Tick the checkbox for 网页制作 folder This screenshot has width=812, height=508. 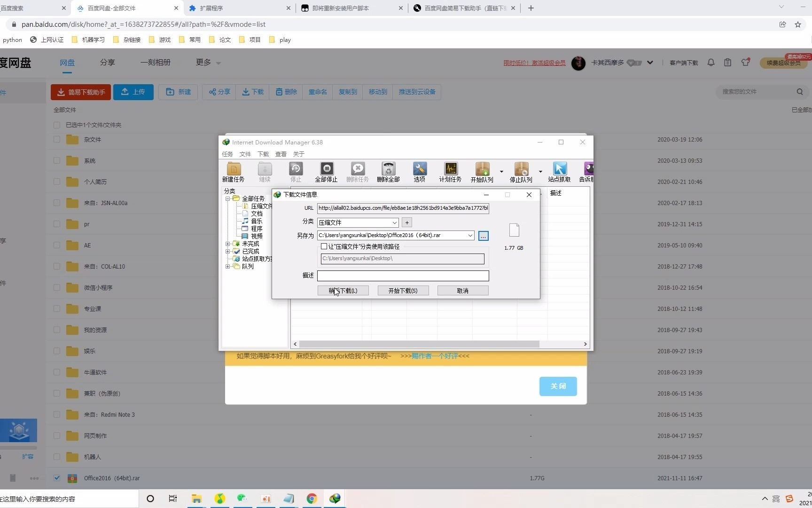coord(57,436)
